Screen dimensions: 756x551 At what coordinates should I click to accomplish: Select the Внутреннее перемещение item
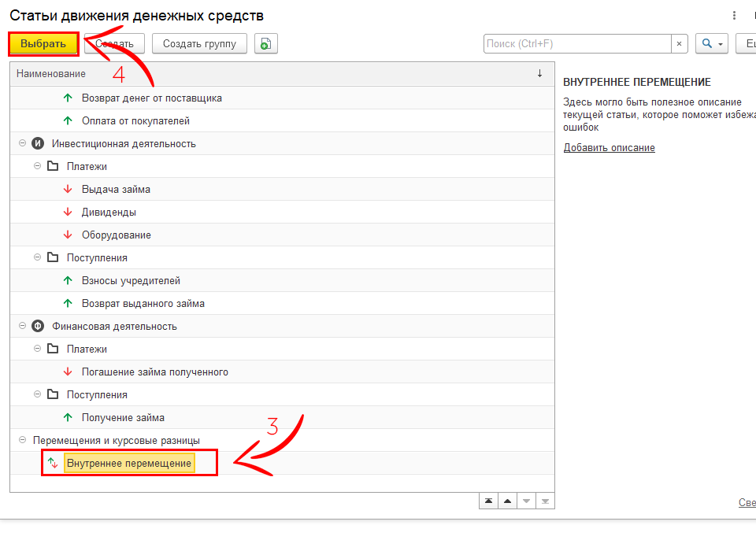129,464
